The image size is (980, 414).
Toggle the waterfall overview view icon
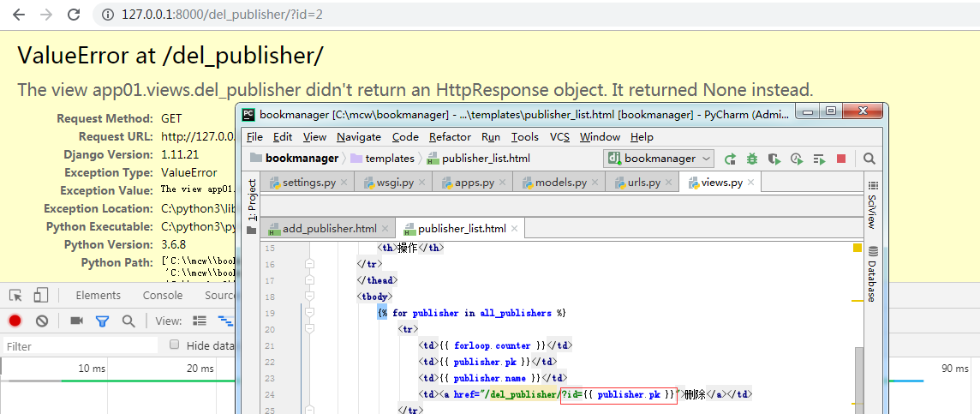click(224, 321)
